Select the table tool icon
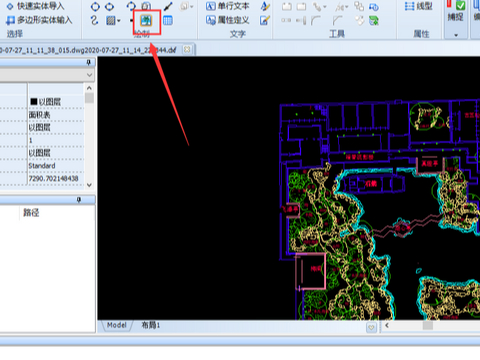The width and height of the screenshot is (480, 360). point(168,21)
